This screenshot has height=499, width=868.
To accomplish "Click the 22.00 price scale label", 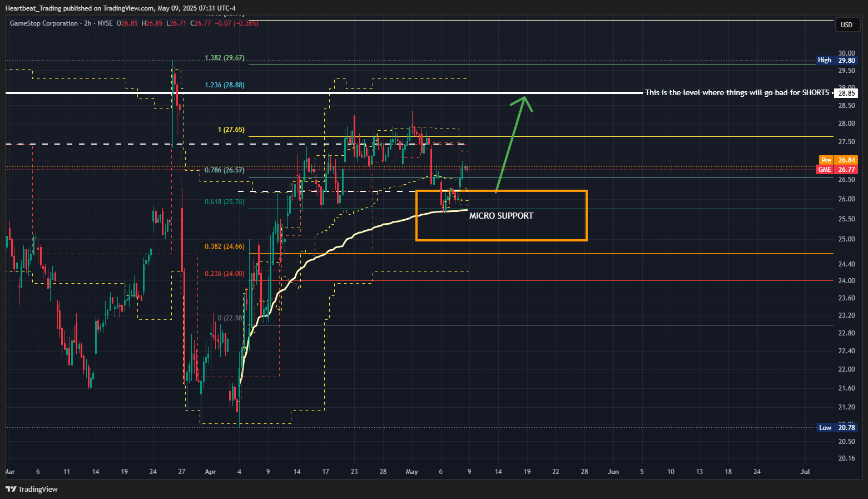I will (847, 369).
